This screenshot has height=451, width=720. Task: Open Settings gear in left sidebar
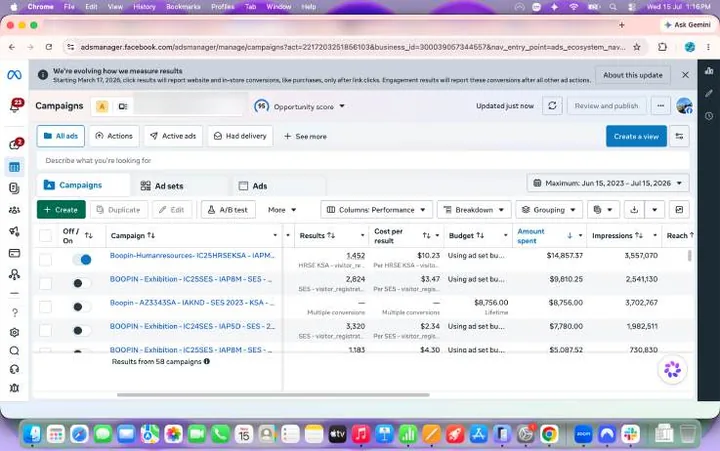tap(14, 332)
